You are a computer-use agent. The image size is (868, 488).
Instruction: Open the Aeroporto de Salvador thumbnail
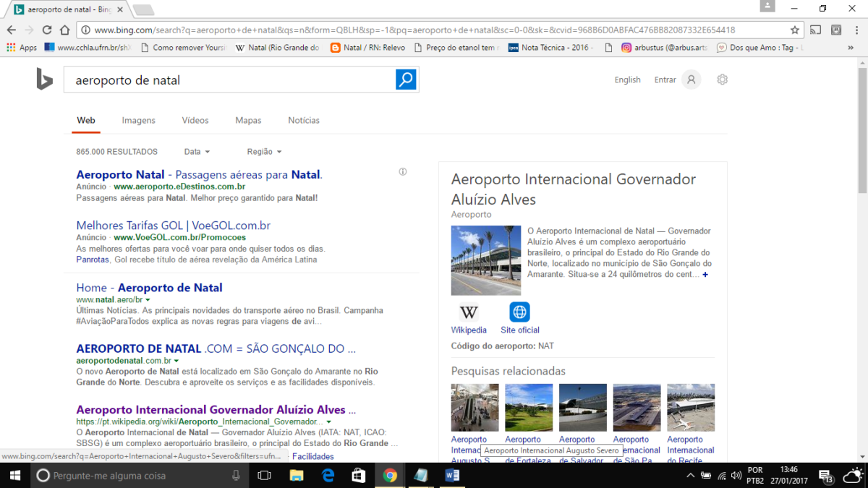coord(583,408)
